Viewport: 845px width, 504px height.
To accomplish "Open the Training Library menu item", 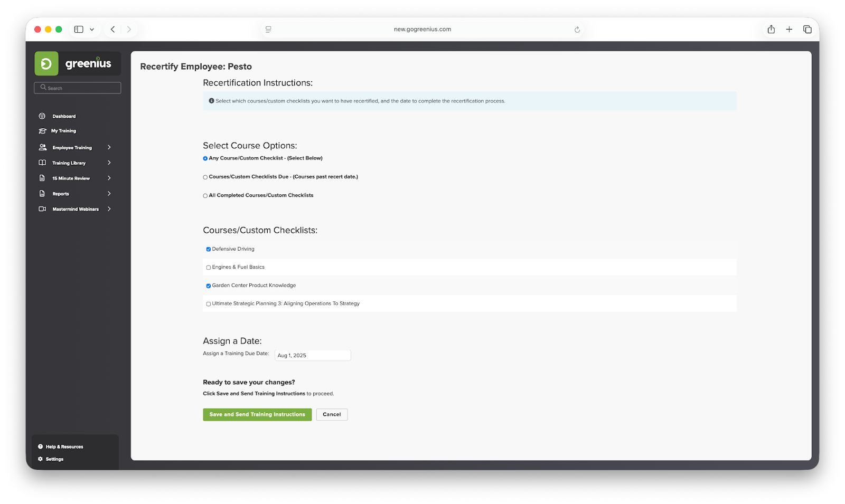I will (69, 163).
